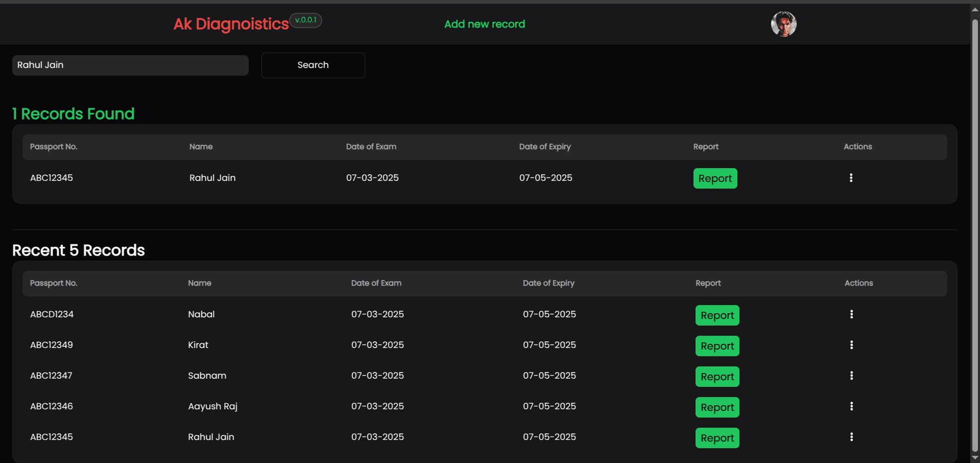The image size is (980, 463).
Task: Click inside the search input field
Action: pos(130,65)
